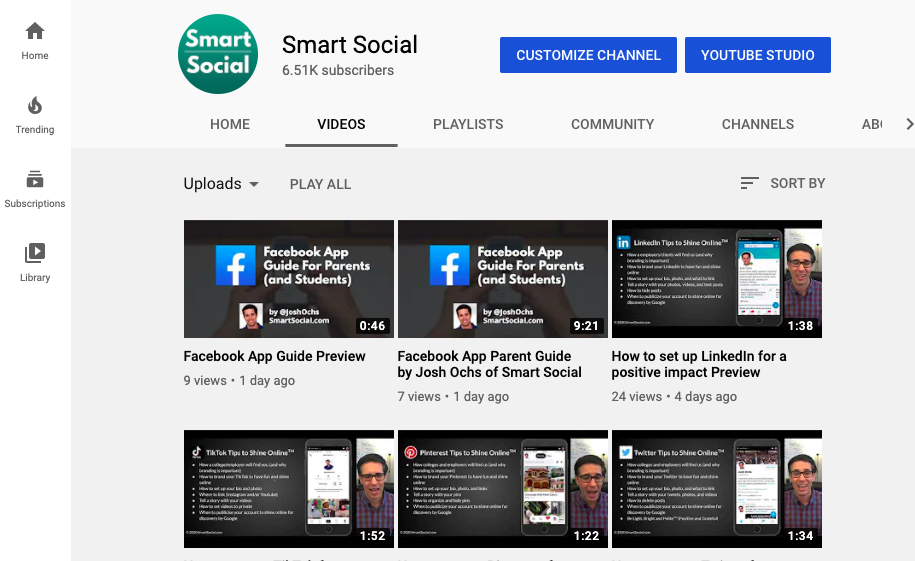Screen dimensions: 915x561
Task: Go to Home in the sidebar
Action: (x=35, y=41)
